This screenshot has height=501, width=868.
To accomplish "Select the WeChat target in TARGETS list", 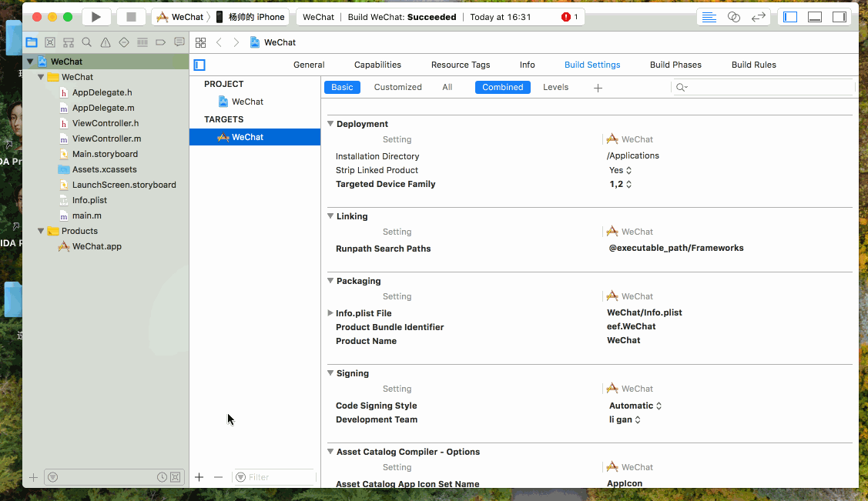I will coord(255,137).
